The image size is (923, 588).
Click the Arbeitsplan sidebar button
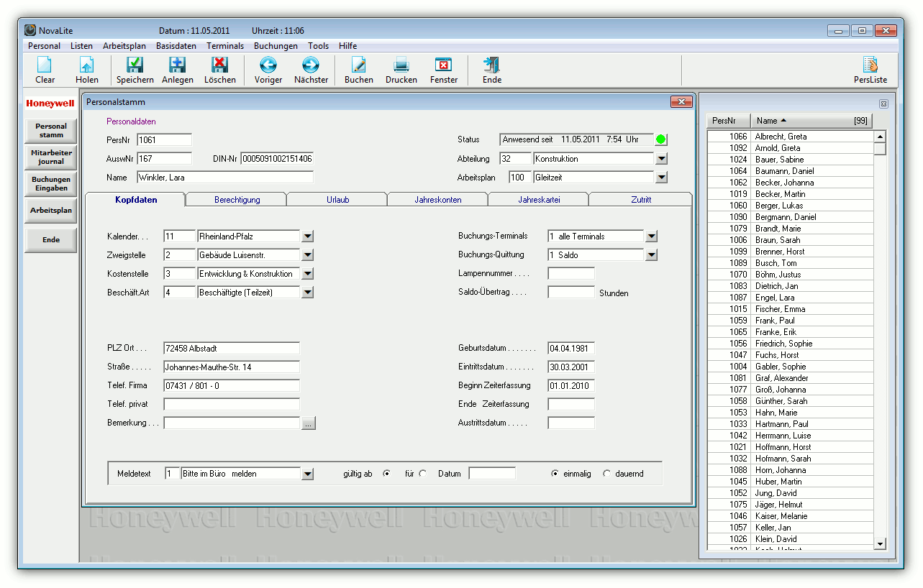[x=50, y=211]
